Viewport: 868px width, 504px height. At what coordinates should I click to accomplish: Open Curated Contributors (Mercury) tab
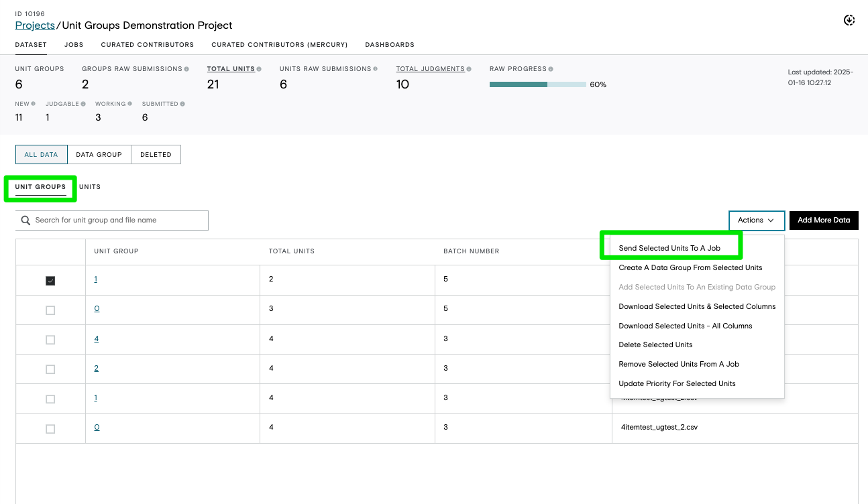(280, 45)
